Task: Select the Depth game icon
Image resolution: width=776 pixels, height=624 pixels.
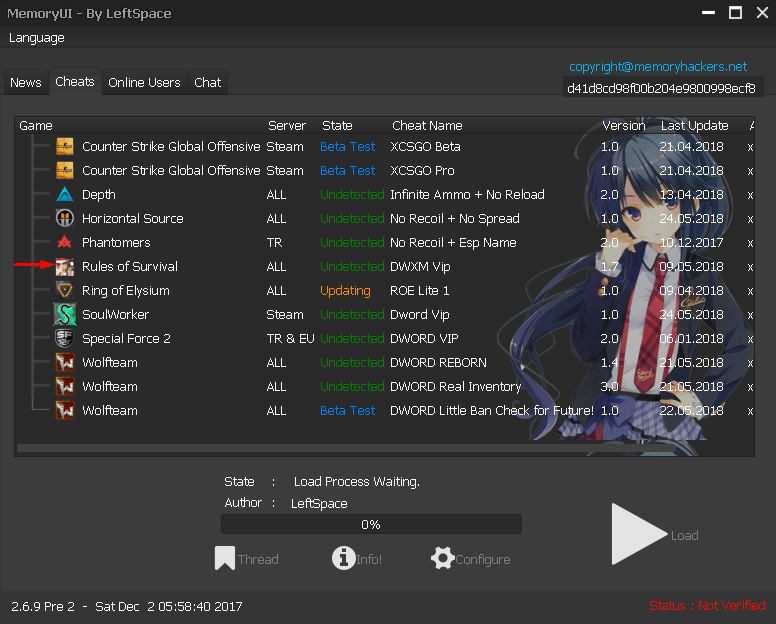Action: (65, 194)
